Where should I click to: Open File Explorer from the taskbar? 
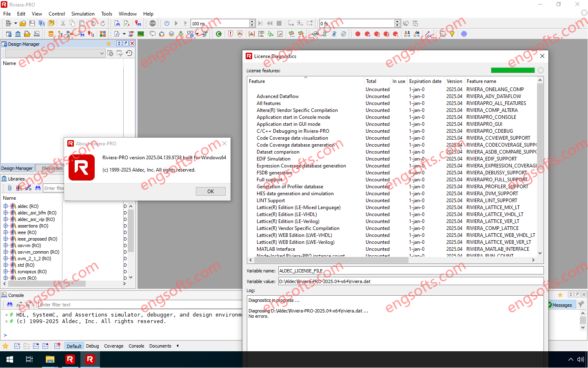pyautogui.click(x=50, y=359)
